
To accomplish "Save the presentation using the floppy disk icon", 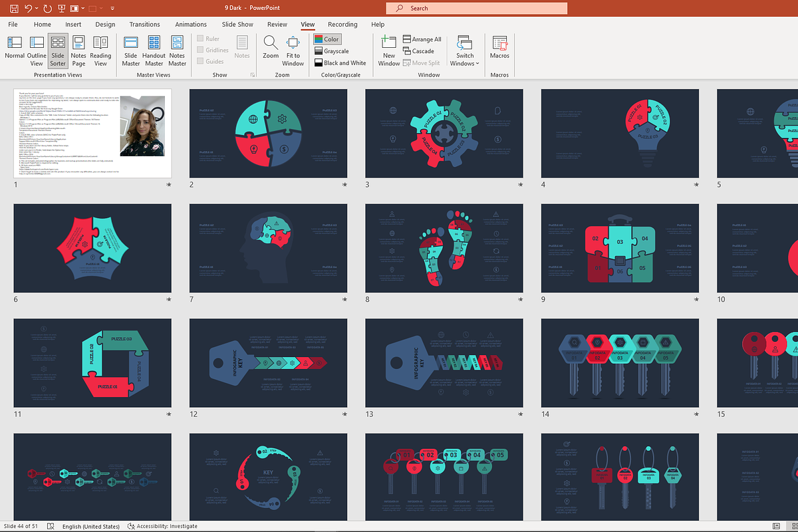I will [14, 9].
